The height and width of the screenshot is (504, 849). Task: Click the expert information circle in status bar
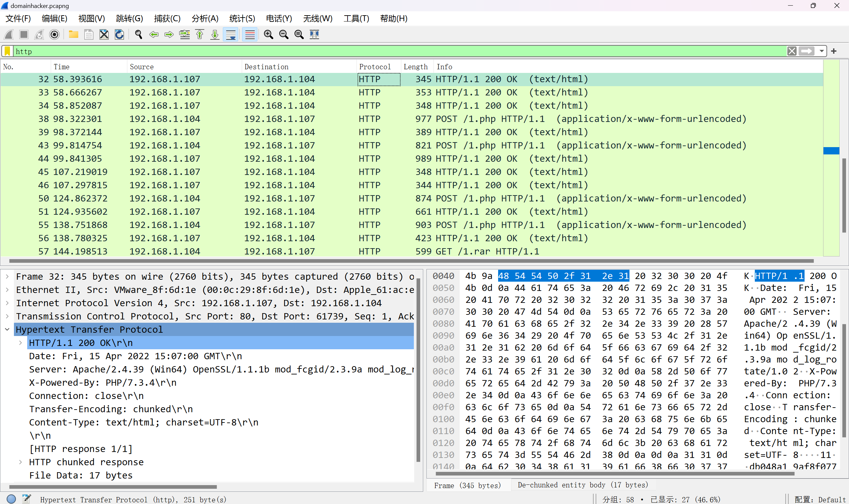tap(11, 499)
